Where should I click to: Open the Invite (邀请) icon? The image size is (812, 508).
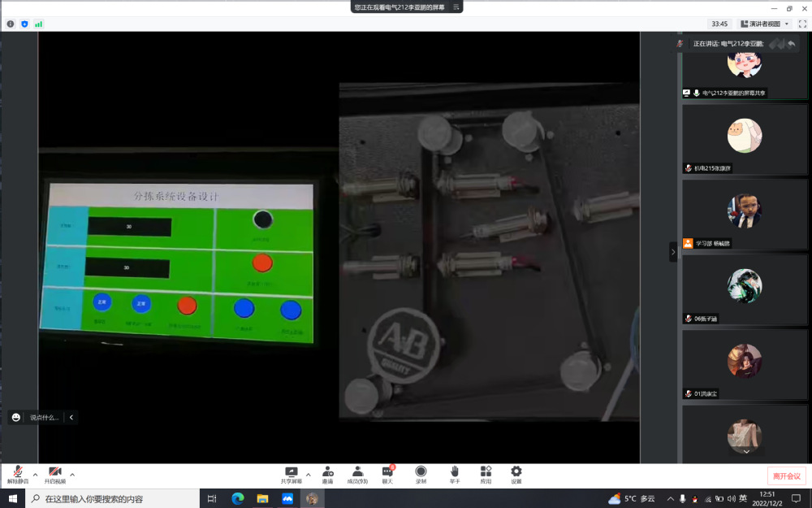pos(327,473)
